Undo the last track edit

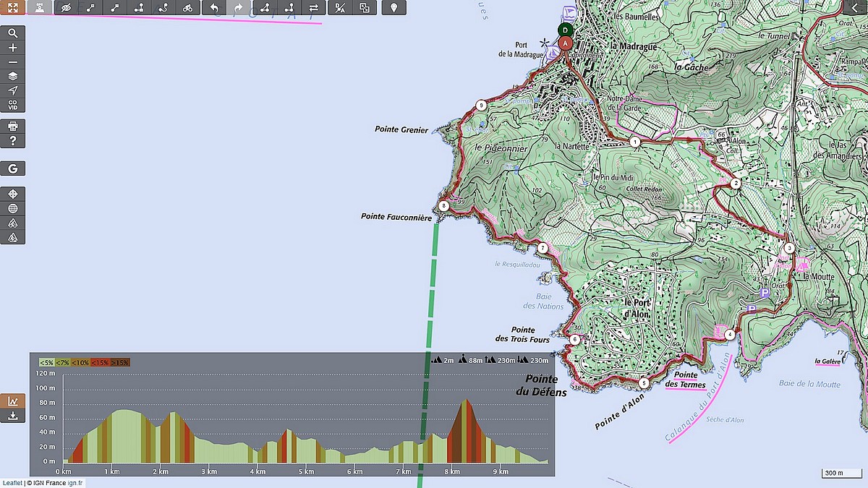pos(214,8)
